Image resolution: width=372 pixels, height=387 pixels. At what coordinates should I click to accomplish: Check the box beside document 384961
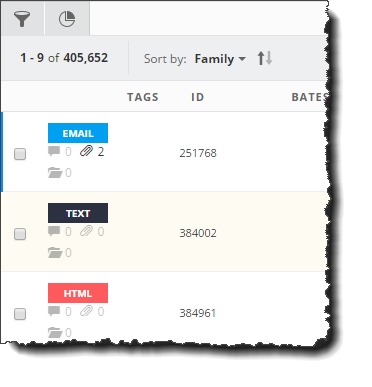20,314
